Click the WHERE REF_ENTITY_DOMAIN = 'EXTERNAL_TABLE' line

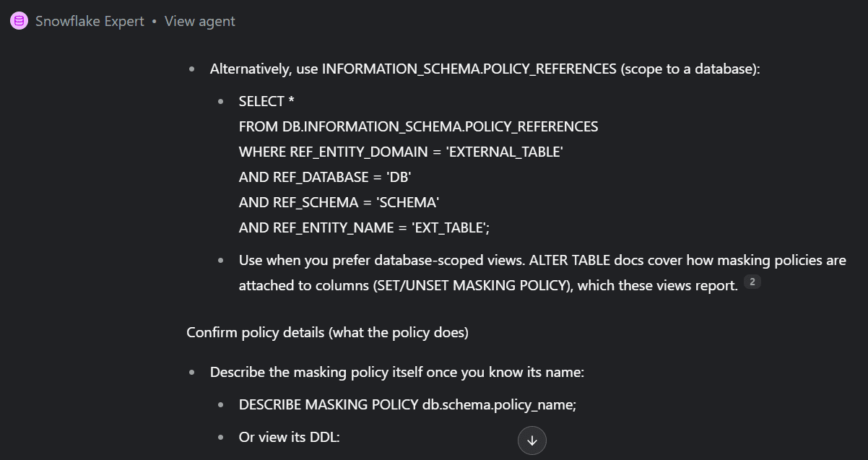(x=401, y=152)
